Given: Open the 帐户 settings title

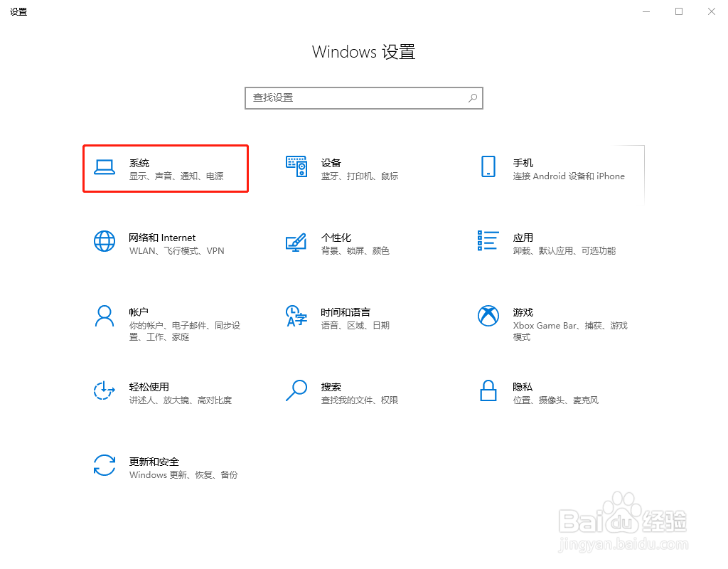Looking at the screenshot, I should pyautogui.click(x=139, y=312).
